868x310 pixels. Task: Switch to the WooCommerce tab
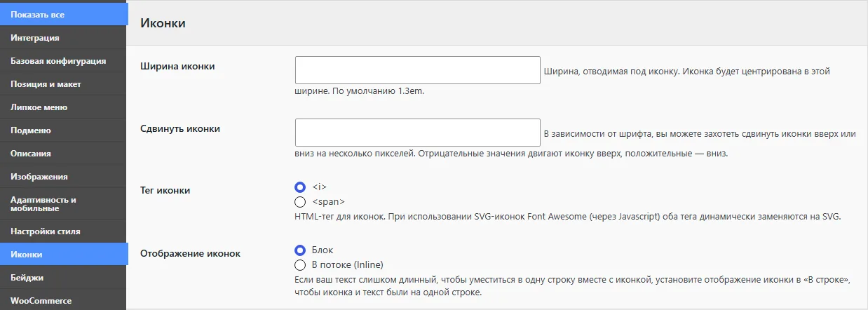pyautogui.click(x=63, y=300)
